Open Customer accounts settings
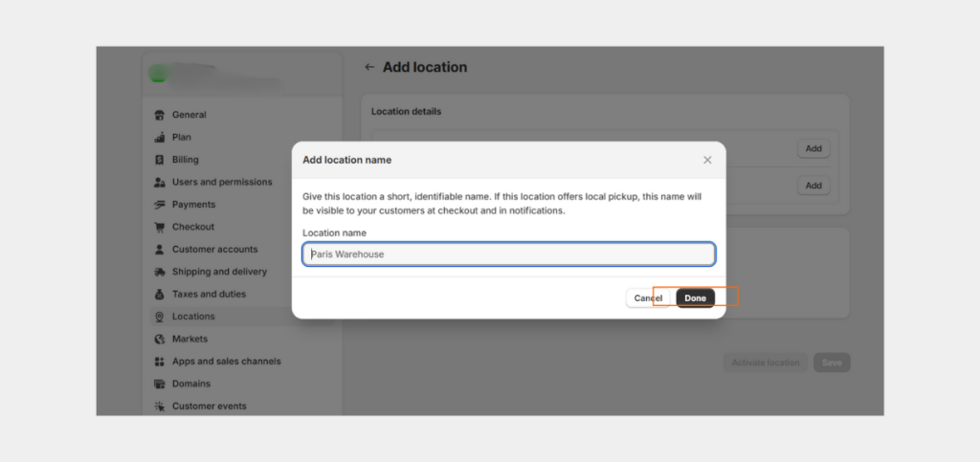Viewport: 980px width, 462px height. [x=214, y=249]
